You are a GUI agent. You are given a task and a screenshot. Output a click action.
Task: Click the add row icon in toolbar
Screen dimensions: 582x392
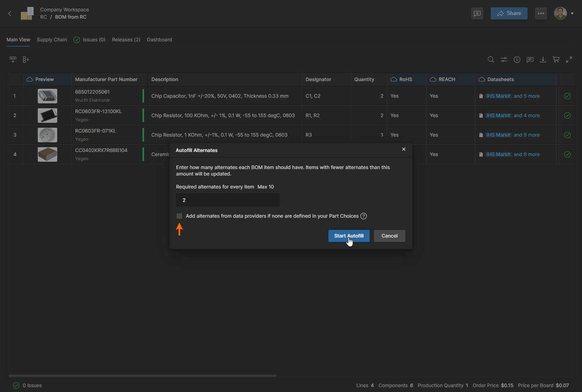[13, 60]
